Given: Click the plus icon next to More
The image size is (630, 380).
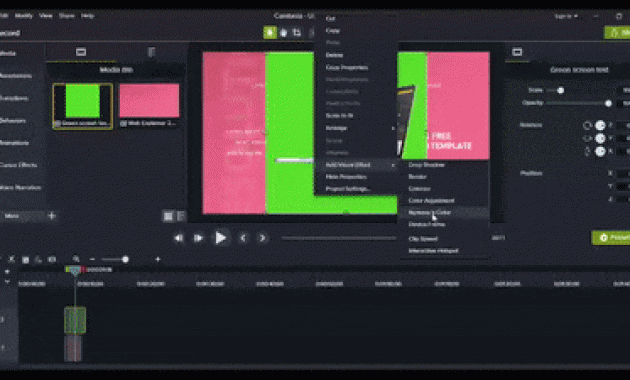Looking at the screenshot, I should [51, 216].
